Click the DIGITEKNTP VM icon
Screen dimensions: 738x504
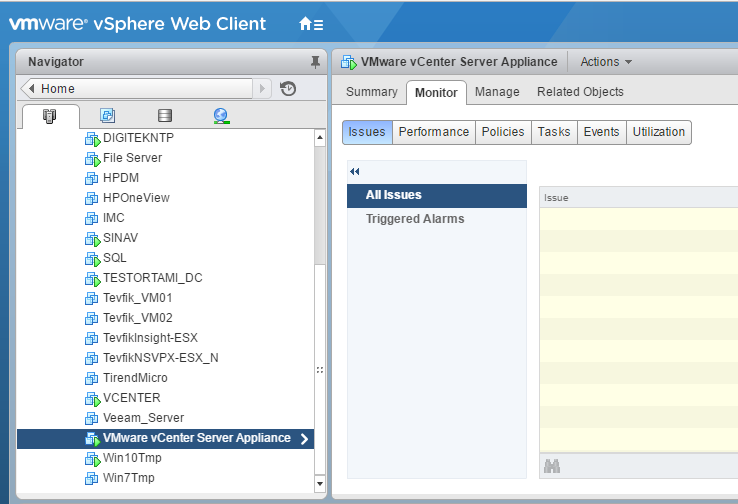[x=92, y=139]
